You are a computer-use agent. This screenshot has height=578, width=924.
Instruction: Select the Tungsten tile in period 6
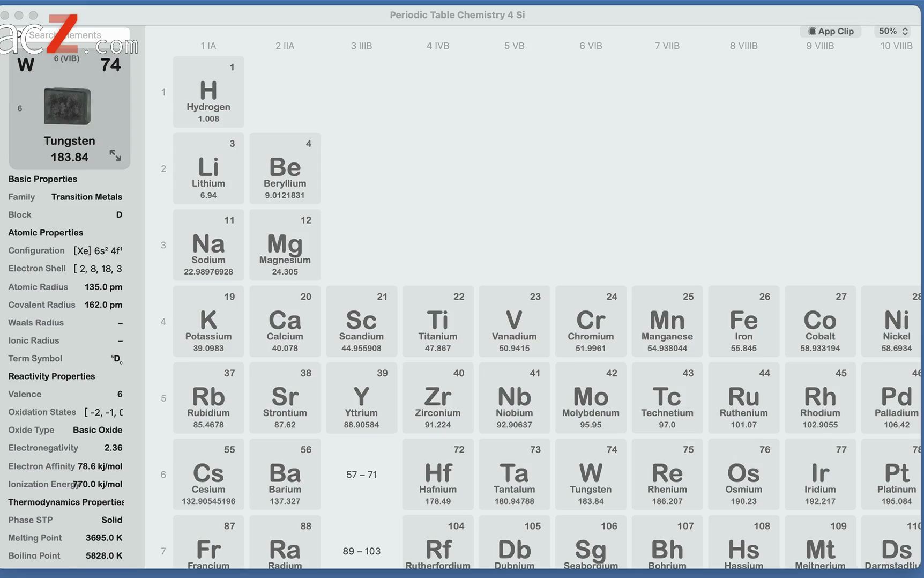tap(590, 475)
